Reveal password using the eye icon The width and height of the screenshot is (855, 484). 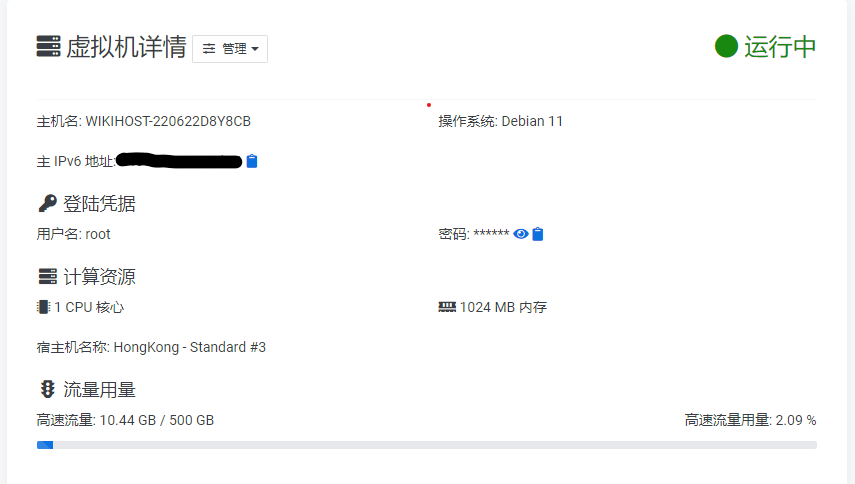pos(521,234)
